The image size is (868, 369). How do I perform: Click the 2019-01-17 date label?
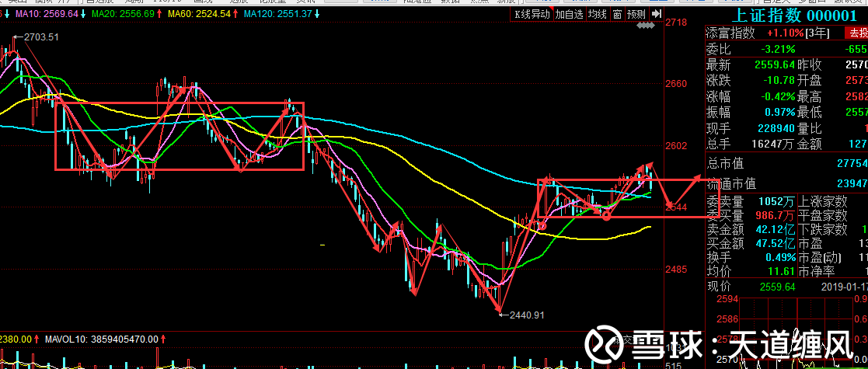pos(845,287)
